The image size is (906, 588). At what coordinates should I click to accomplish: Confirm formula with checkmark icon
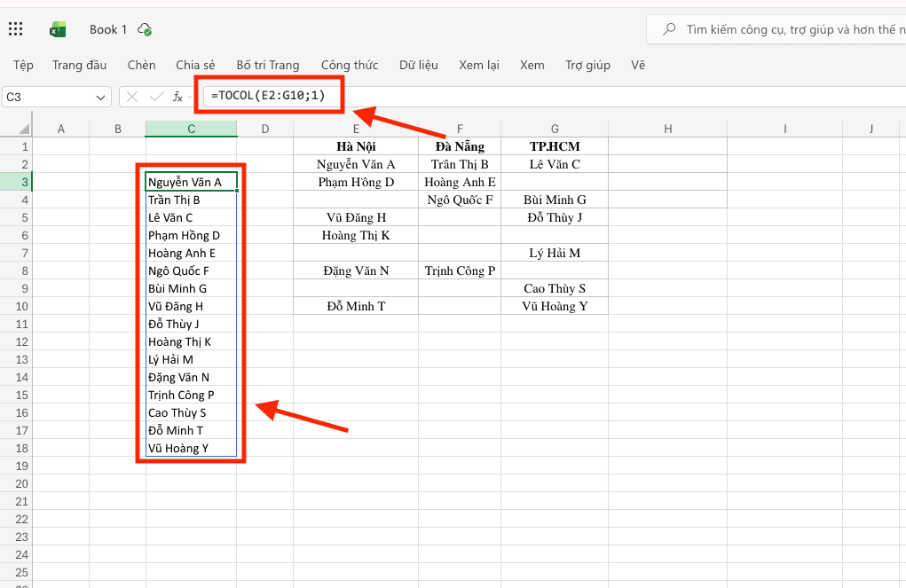tap(156, 97)
